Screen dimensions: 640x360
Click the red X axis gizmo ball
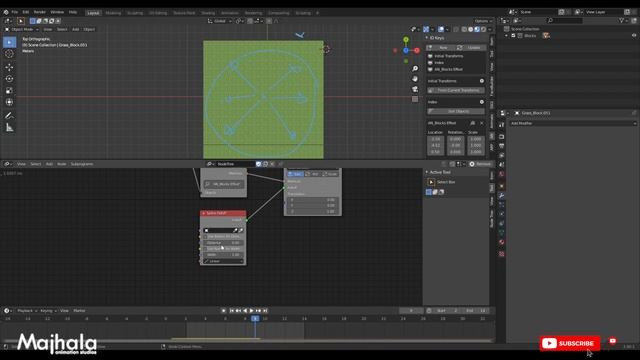click(417, 51)
